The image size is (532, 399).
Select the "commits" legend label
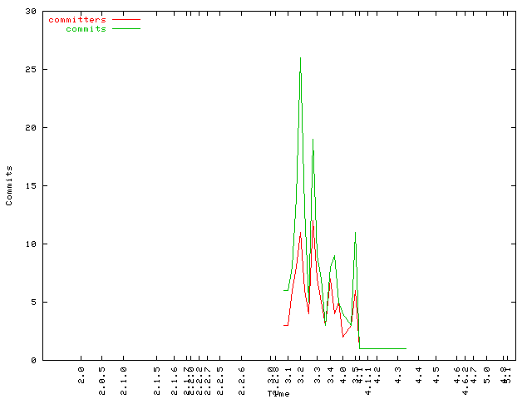pyautogui.click(x=86, y=28)
